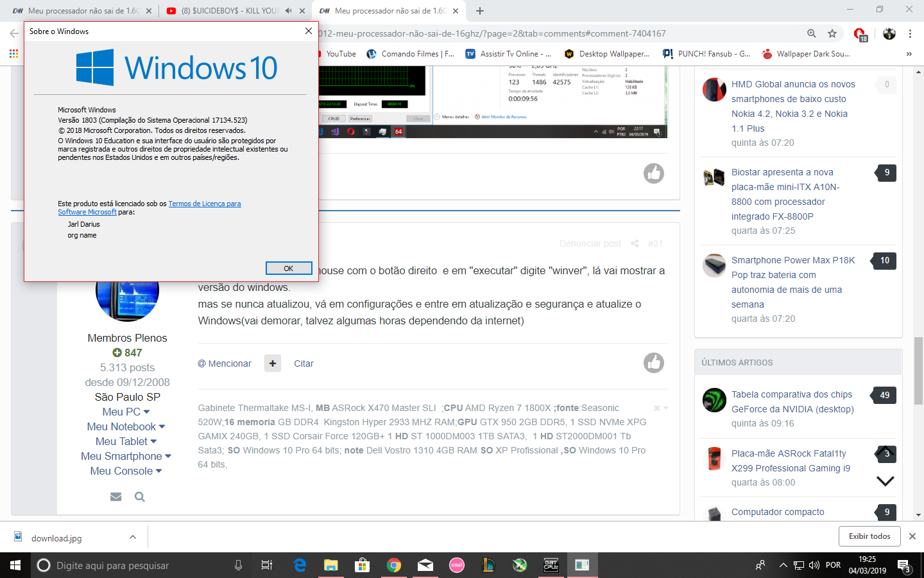This screenshot has height=578, width=924.
Task: Open download.jpg file
Action: pos(56,538)
